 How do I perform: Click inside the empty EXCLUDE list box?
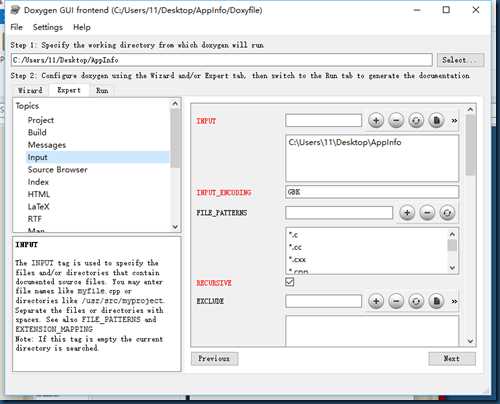[x=372, y=330]
